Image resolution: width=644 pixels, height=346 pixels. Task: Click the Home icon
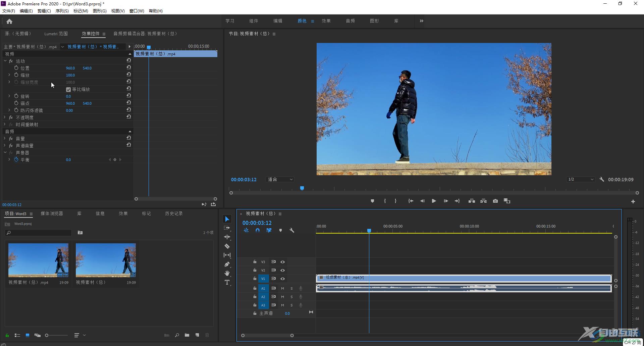[9, 21]
